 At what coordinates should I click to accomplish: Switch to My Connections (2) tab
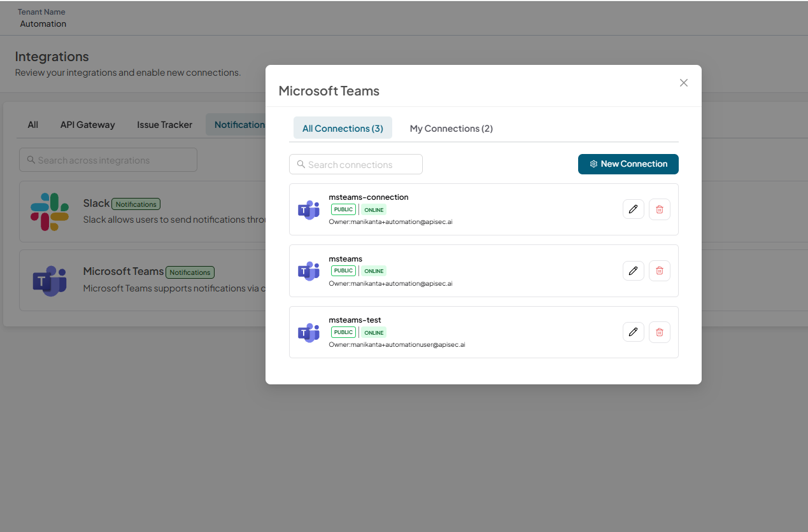coord(451,128)
